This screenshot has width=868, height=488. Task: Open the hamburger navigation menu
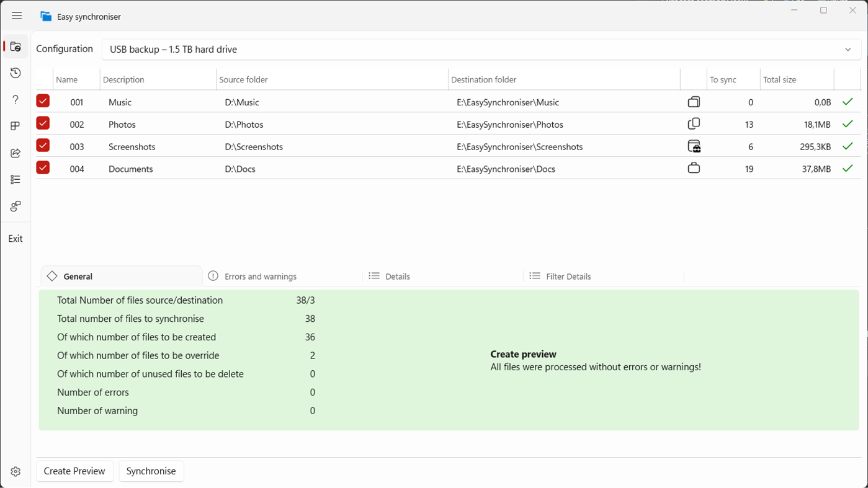click(x=17, y=16)
